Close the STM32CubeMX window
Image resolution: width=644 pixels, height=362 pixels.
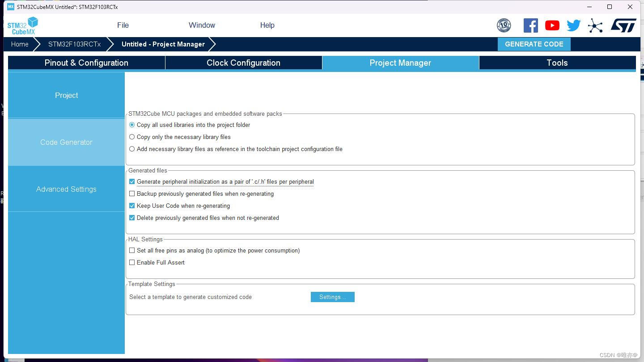point(630,7)
